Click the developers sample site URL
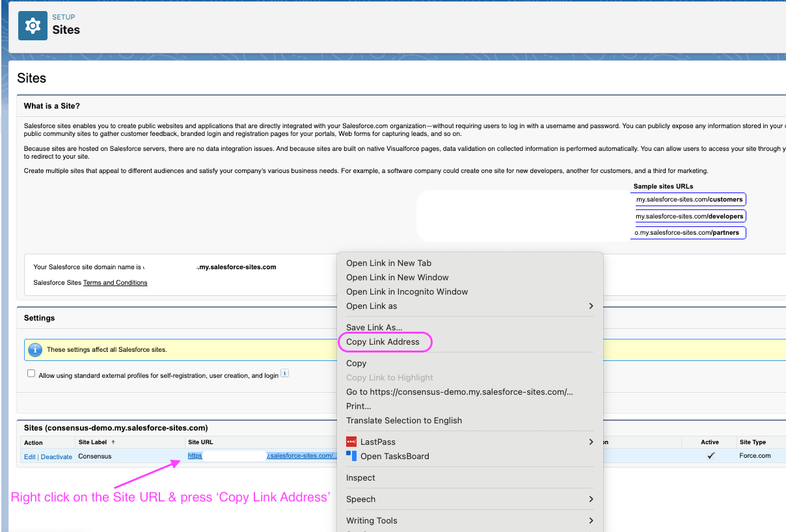 click(690, 216)
